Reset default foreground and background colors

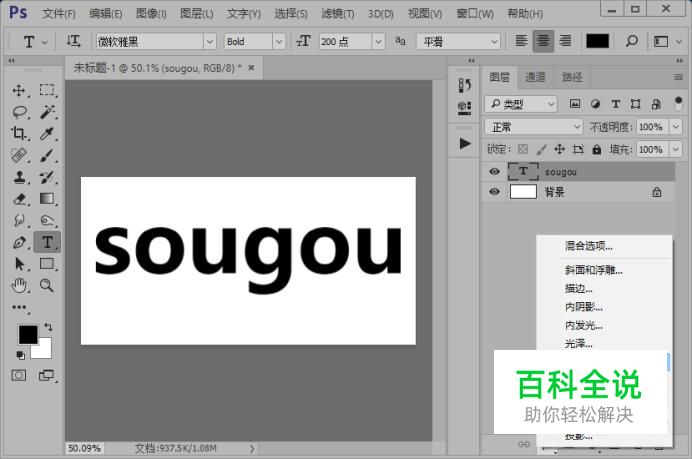[x=20, y=355]
